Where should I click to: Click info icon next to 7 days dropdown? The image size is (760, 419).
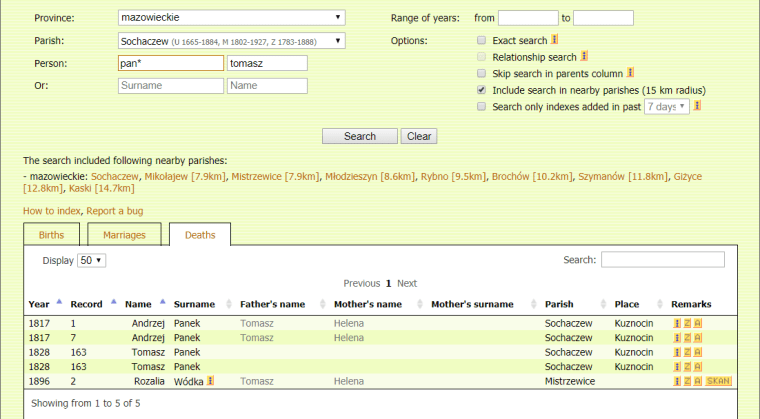[x=696, y=105]
